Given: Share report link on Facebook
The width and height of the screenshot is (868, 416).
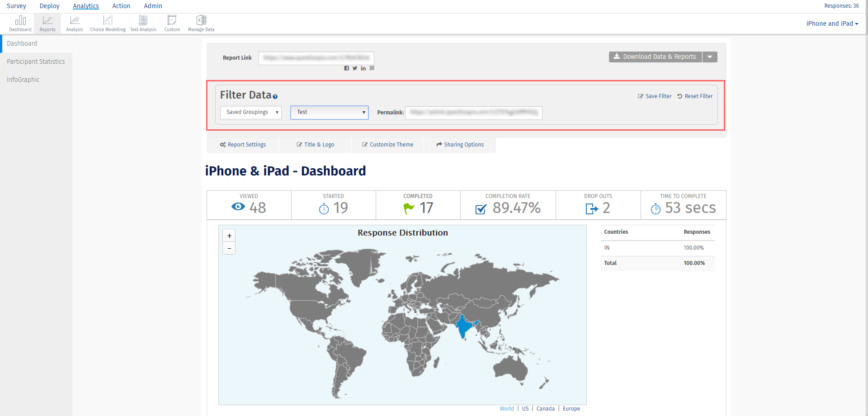Looking at the screenshot, I should [x=347, y=68].
